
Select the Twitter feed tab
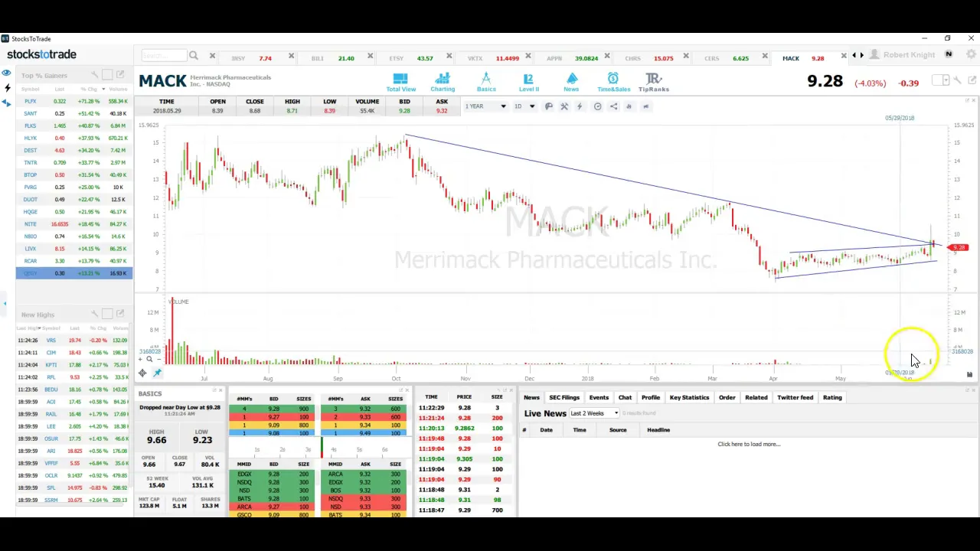tap(795, 397)
